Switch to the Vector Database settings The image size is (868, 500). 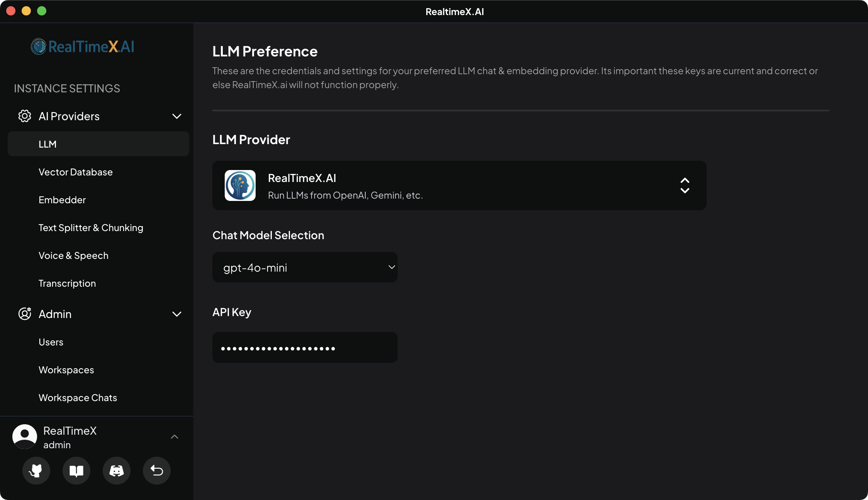click(x=76, y=172)
